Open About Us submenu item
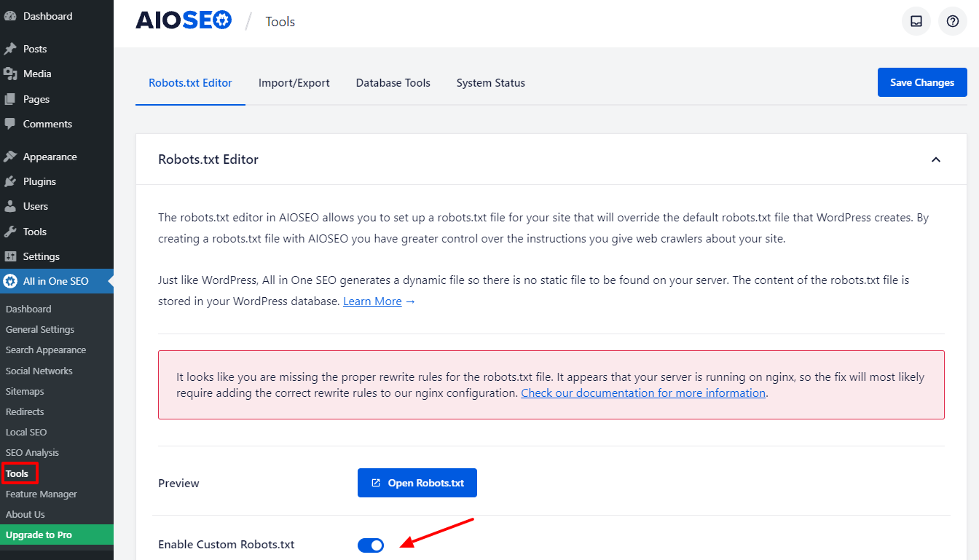 (x=25, y=514)
